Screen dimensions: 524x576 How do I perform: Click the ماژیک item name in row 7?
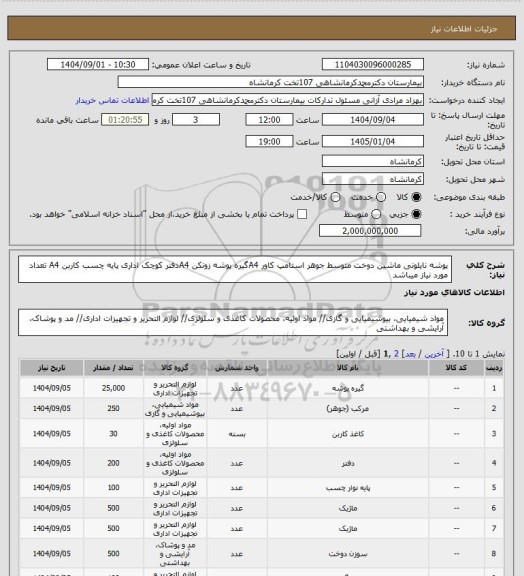tap(348, 529)
